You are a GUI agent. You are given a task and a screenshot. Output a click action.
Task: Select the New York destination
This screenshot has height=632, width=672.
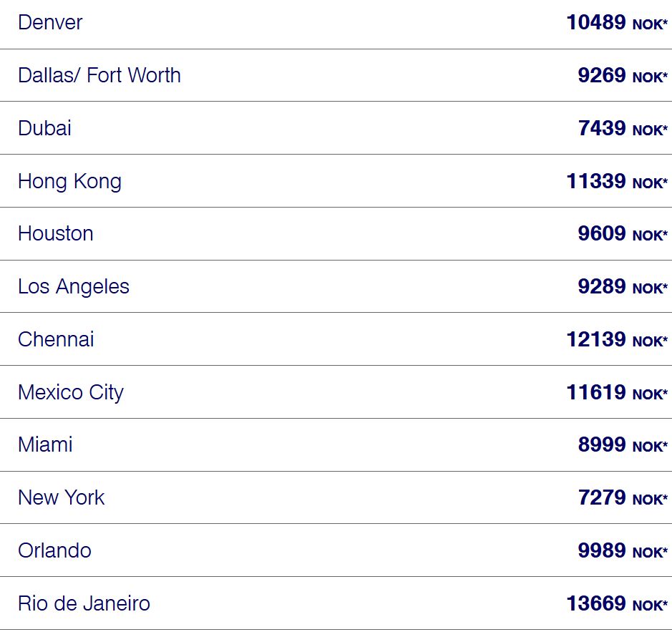tap(336, 497)
